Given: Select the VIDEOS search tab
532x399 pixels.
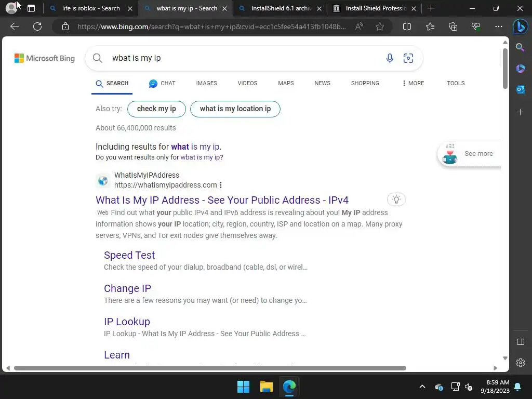Looking at the screenshot, I should click(x=247, y=83).
